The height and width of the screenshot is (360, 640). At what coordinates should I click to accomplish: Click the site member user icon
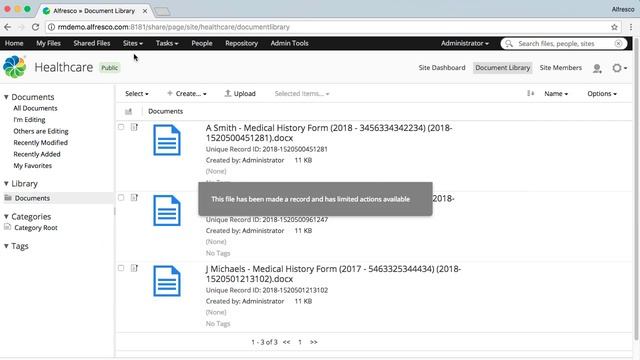tap(597, 68)
